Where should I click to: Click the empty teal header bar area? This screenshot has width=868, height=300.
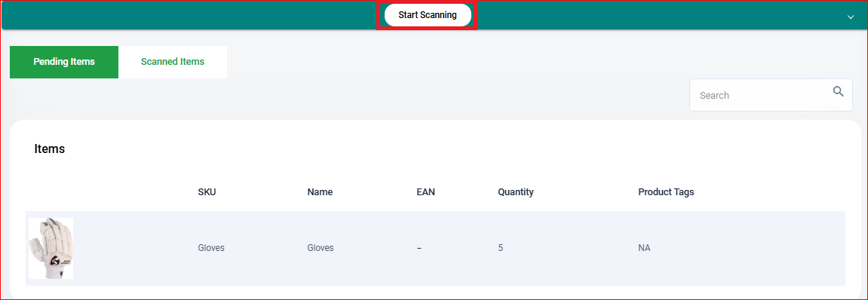[189, 15]
